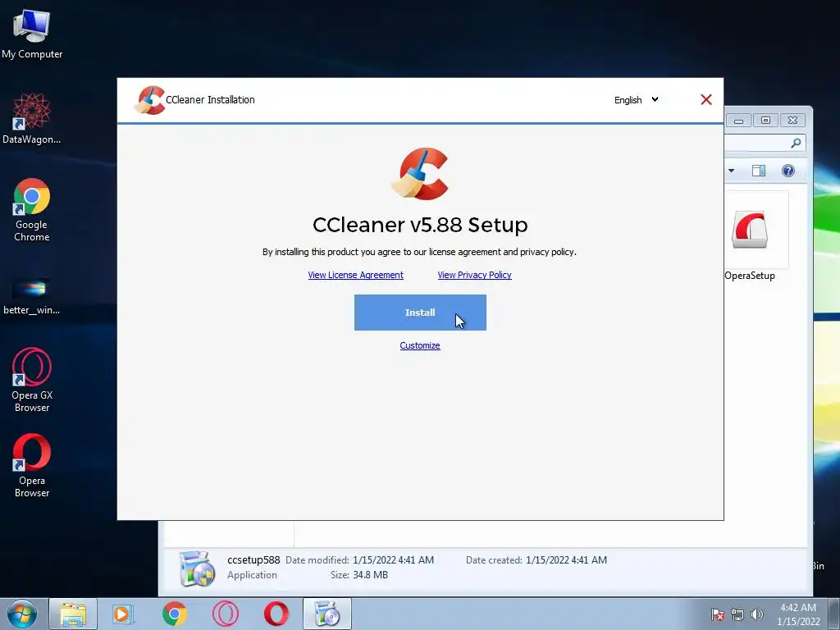Open Opera browser from the taskbar
The width and height of the screenshot is (840, 630).
point(276,614)
